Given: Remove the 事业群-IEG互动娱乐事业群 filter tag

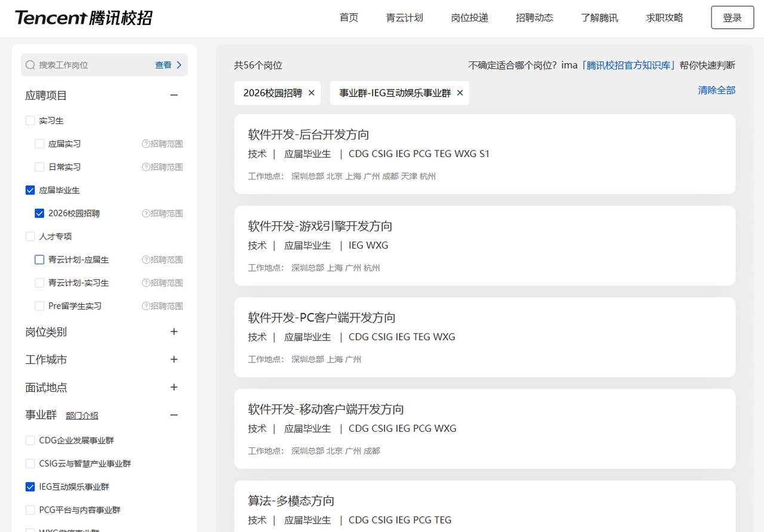Looking at the screenshot, I should 460,93.
